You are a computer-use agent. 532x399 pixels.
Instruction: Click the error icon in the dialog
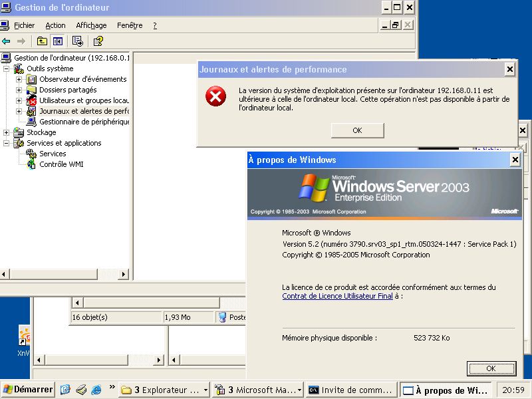215,96
